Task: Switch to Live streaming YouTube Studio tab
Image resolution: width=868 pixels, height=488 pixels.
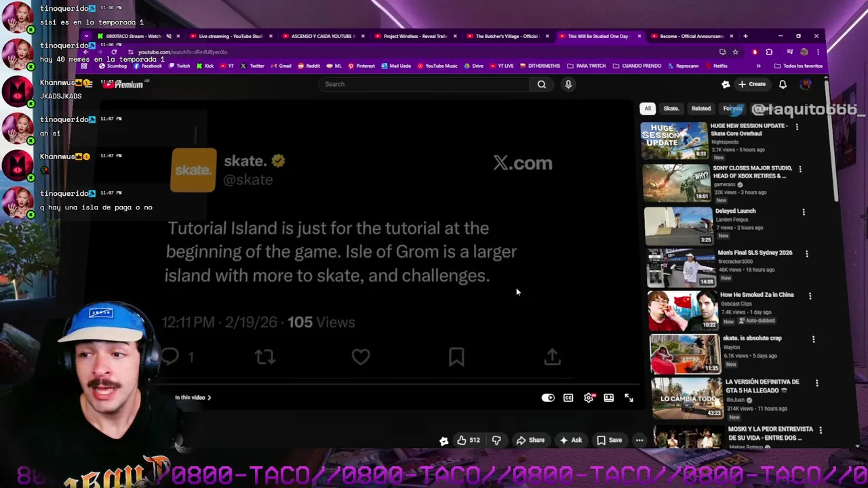Action: (231, 36)
